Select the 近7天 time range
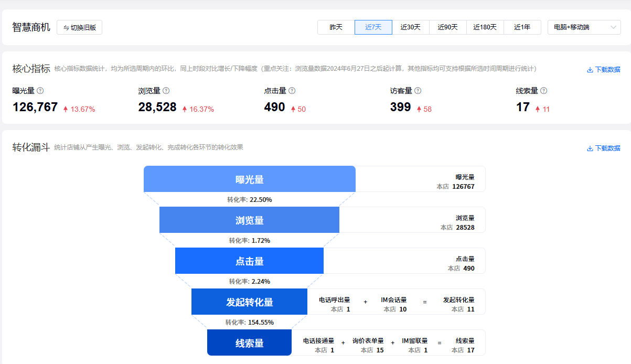This screenshot has width=631, height=364. point(373,27)
